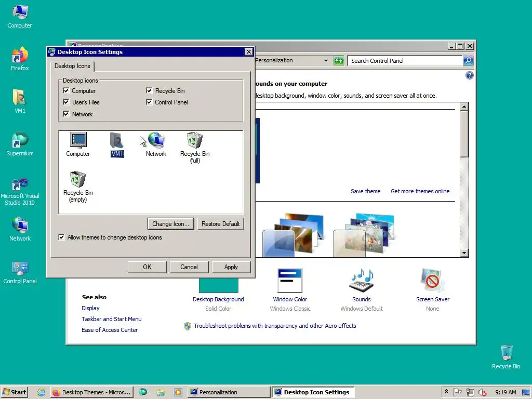The height and width of the screenshot is (399, 532).
Task: Select the Network icon in the icon preview list
Action: [156, 144]
